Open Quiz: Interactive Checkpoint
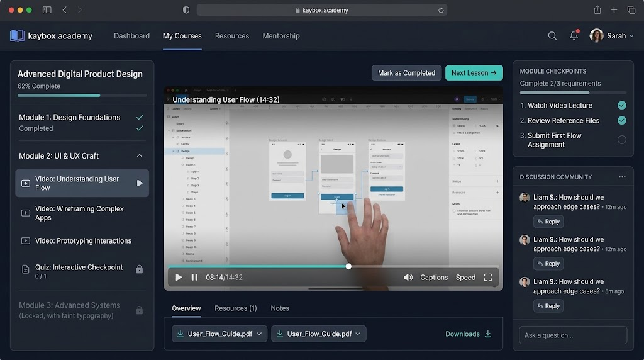The height and width of the screenshot is (360, 644). click(x=82, y=271)
